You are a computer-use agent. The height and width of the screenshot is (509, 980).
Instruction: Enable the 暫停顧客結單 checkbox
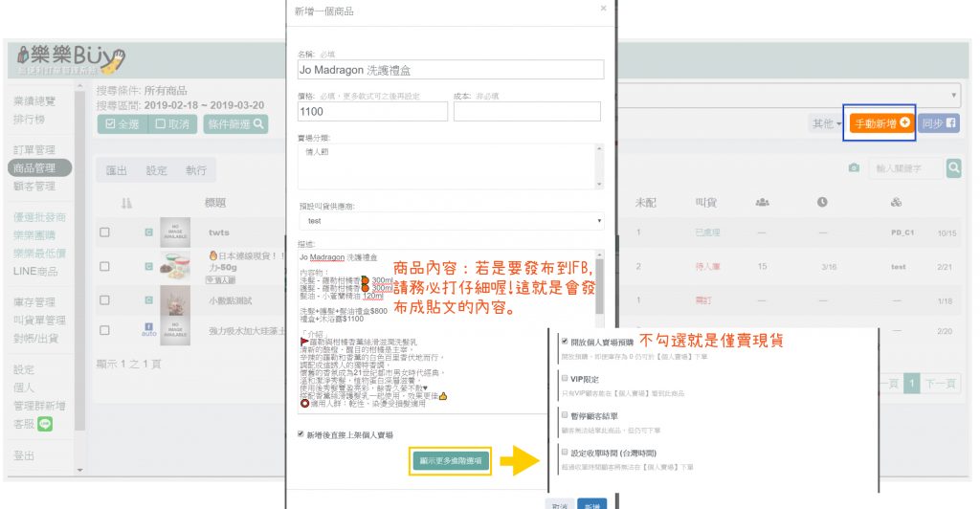565,414
